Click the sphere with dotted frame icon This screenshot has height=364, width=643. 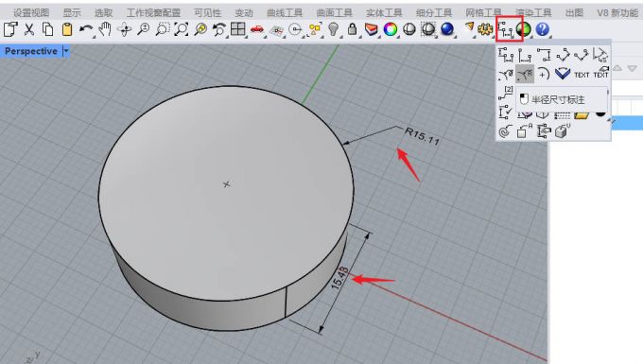coord(428,29)
